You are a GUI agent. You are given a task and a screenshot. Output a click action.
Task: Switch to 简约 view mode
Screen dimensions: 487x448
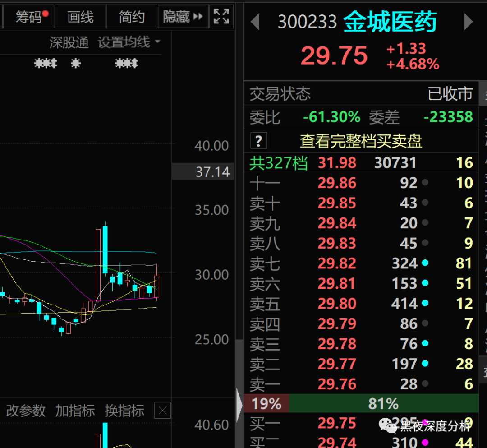[132, 16]
